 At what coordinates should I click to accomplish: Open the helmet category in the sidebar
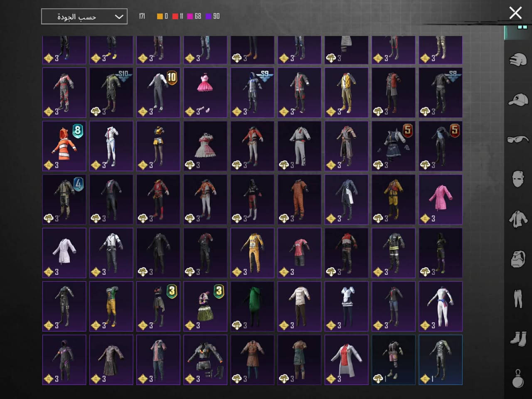(x=518, y=60)
